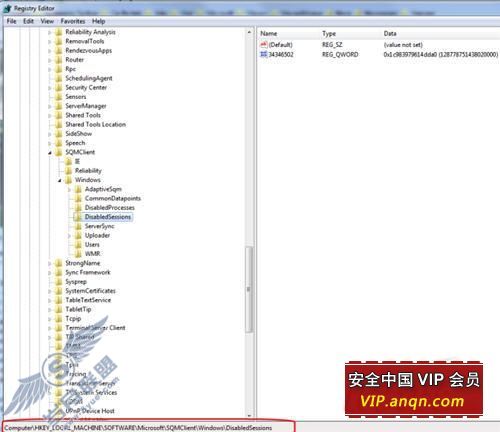Click the Registry Editor title bar icon

(7, 8)
